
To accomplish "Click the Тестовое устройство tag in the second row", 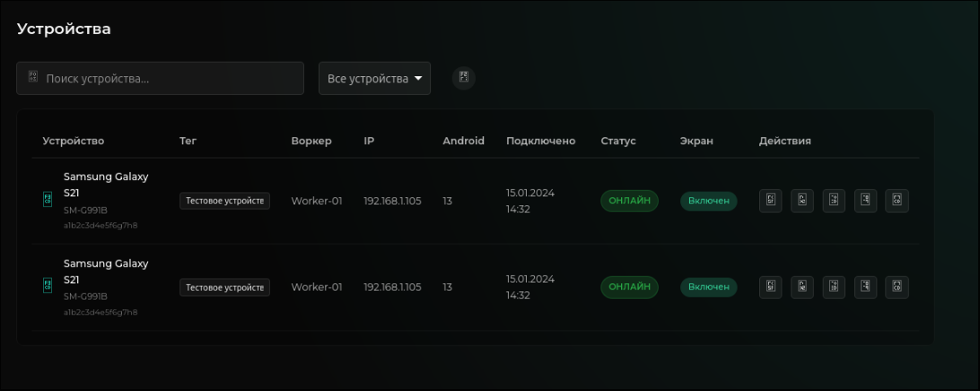I will (224, 287).
